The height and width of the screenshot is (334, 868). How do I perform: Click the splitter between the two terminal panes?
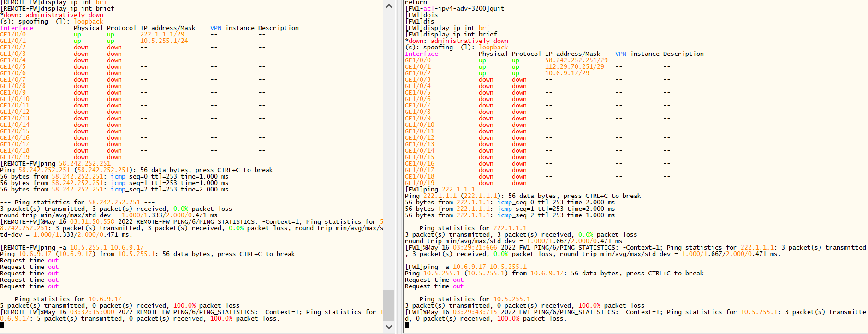coord(399,166)
